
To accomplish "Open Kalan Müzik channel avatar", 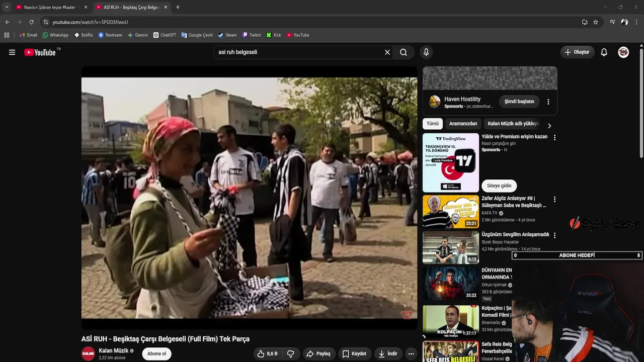I will [x=88, y=353].
